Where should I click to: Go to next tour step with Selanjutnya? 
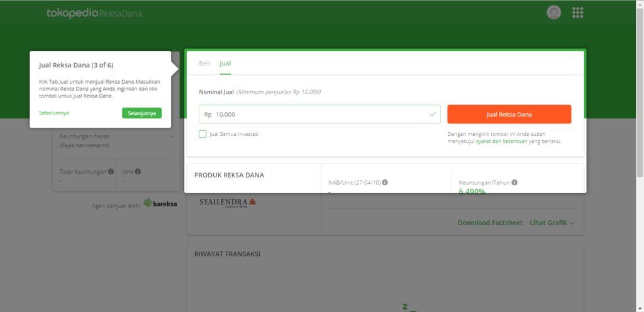(142, 113)
